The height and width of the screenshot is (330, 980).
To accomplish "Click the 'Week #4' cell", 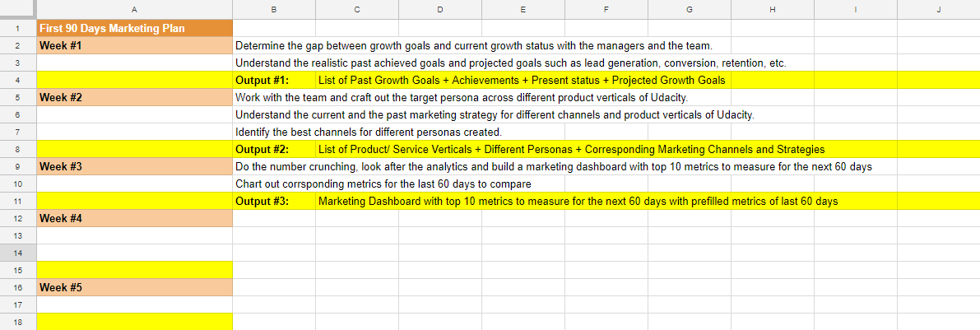I will (134, 219).
